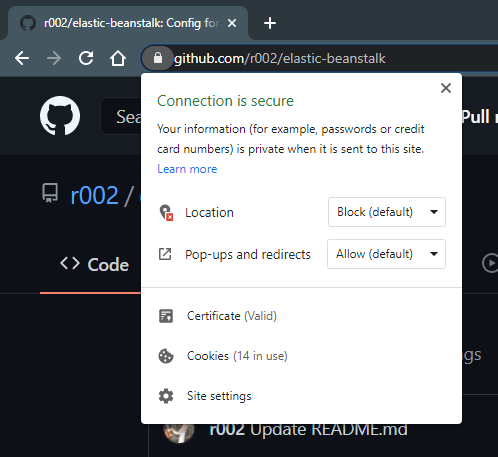Click the certificate icon
The height and width of the screenshot is (457, 498).
click(x=166, y=316)
